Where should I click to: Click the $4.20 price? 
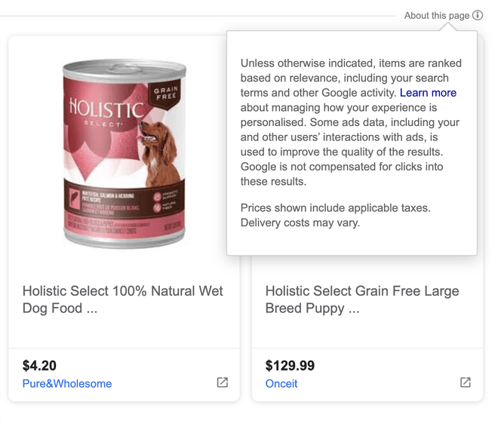pos(39,366)
